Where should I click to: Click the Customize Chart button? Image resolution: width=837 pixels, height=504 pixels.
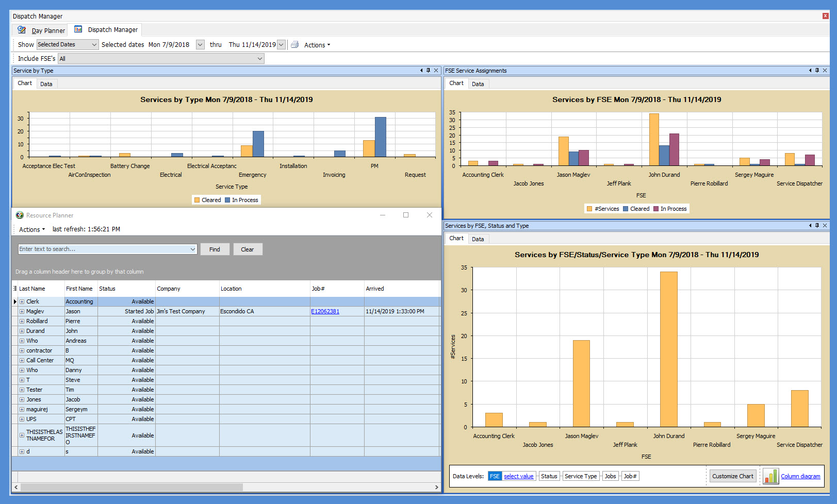[733, 476]
